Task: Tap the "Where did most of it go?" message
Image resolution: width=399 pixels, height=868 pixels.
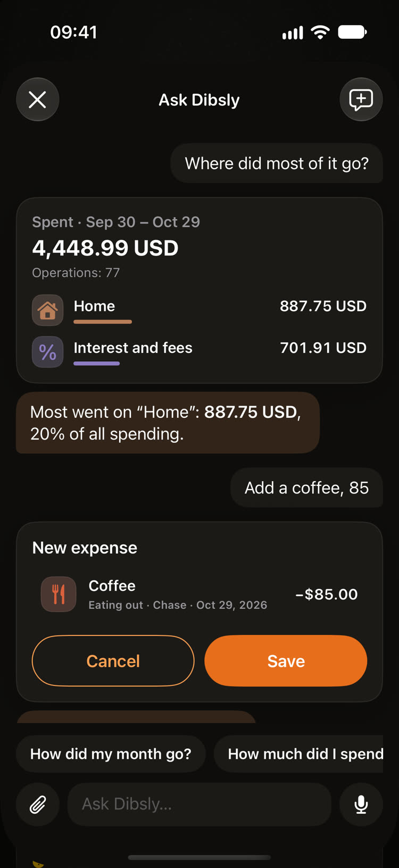Action: 277,163
